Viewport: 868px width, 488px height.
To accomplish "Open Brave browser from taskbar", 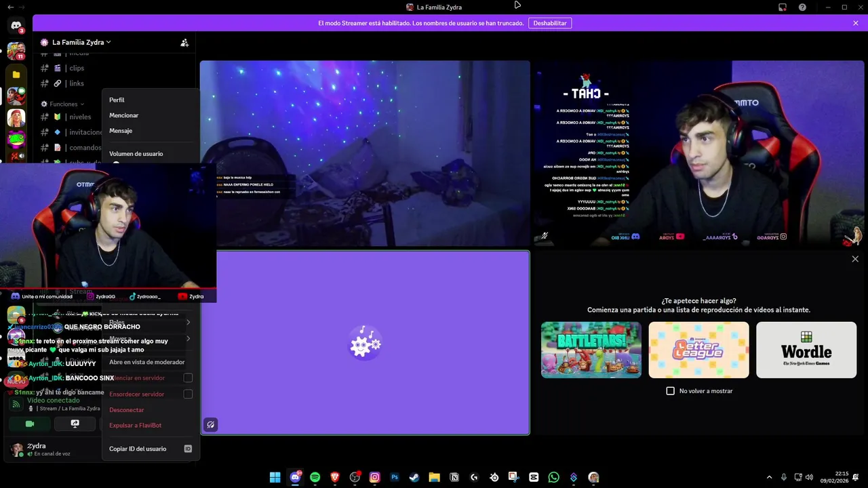I will (x=334, y=477).
